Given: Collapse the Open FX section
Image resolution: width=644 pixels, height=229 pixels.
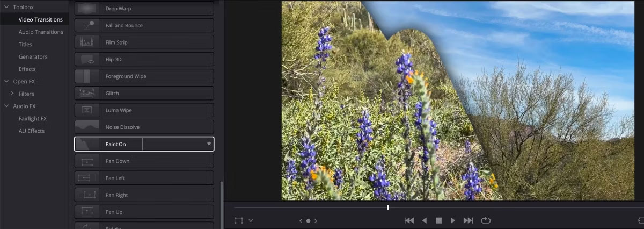Looking at the screenshot, I should pos(6,81).
